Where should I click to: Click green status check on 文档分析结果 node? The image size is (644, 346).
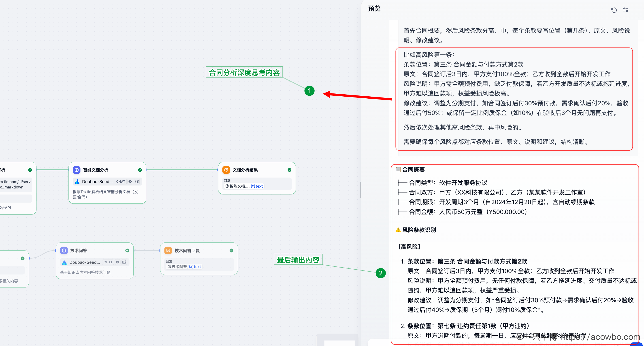(289, 170)
